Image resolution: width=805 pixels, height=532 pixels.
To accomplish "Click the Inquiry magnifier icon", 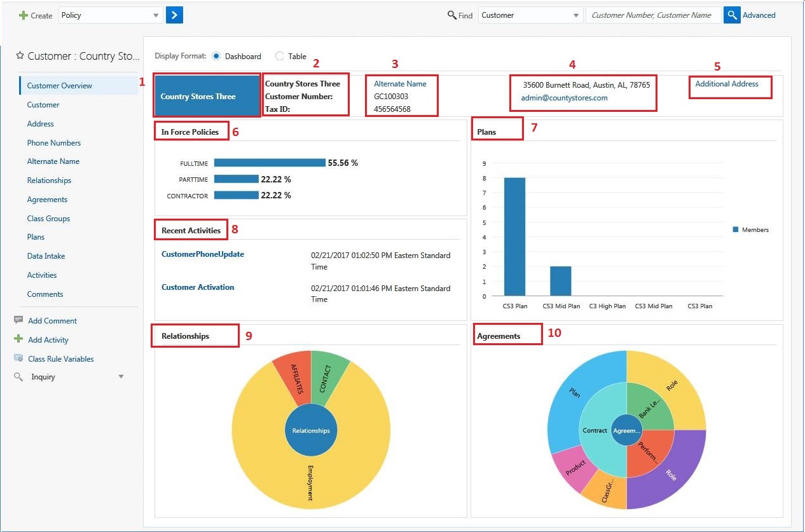I will click(19, 376).
